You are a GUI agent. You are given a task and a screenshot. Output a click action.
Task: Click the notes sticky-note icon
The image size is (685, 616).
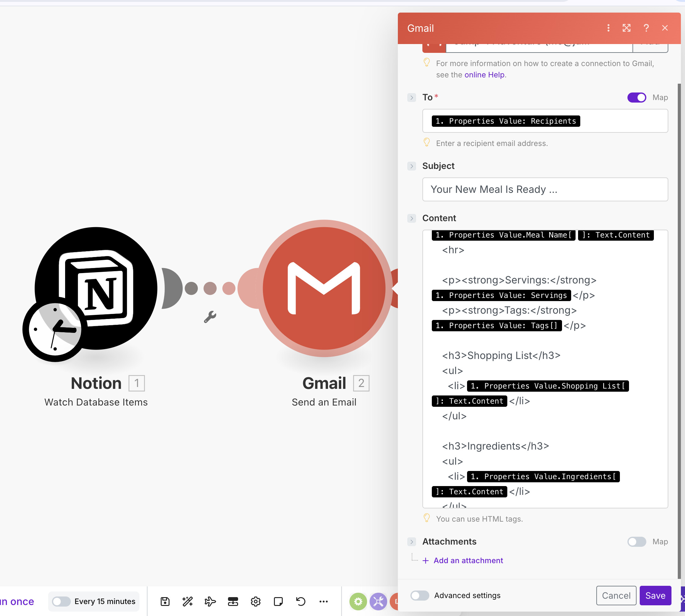278,602
